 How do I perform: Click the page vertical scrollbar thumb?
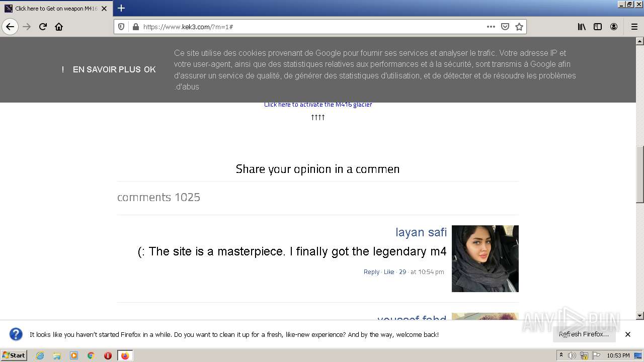pos(639,174)
